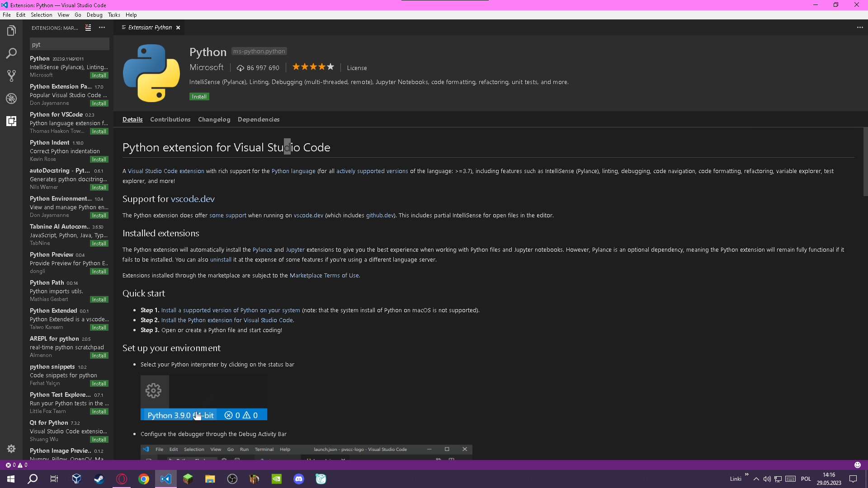Open the POL language indicator in tray

(806, 479)
